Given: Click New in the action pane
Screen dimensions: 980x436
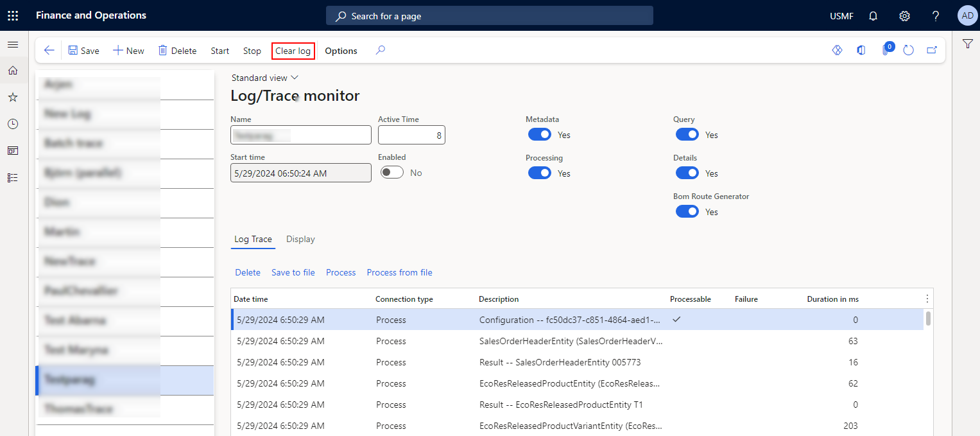Looking at the screenshot, I should 128,51.
